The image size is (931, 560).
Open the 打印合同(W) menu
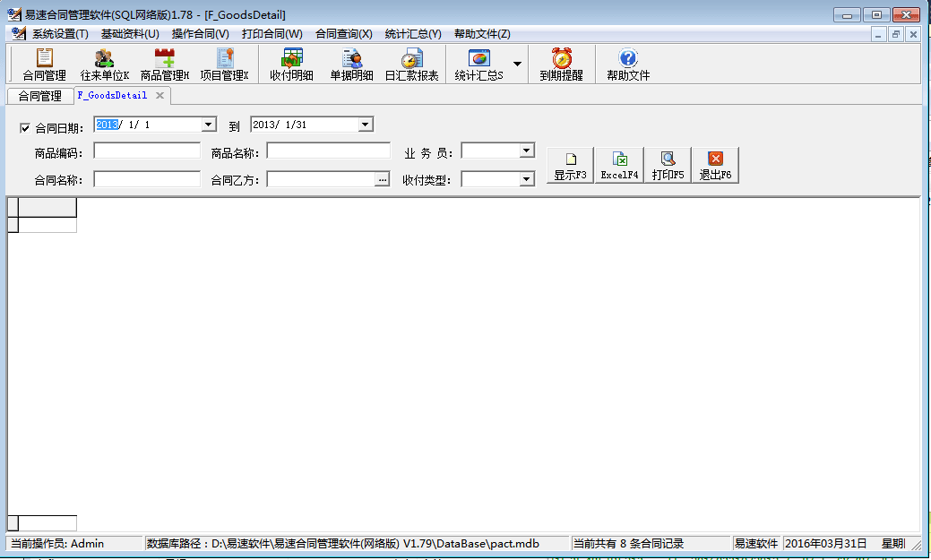click(x=272, y=34)
